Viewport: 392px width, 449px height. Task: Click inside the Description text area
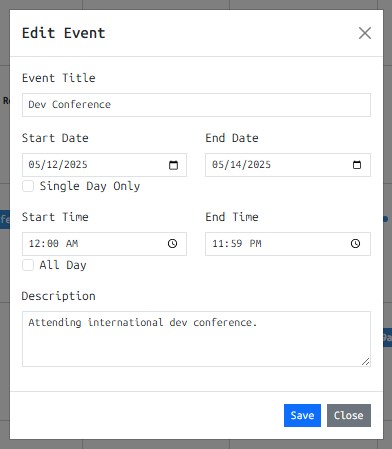[x=196, y=339]
